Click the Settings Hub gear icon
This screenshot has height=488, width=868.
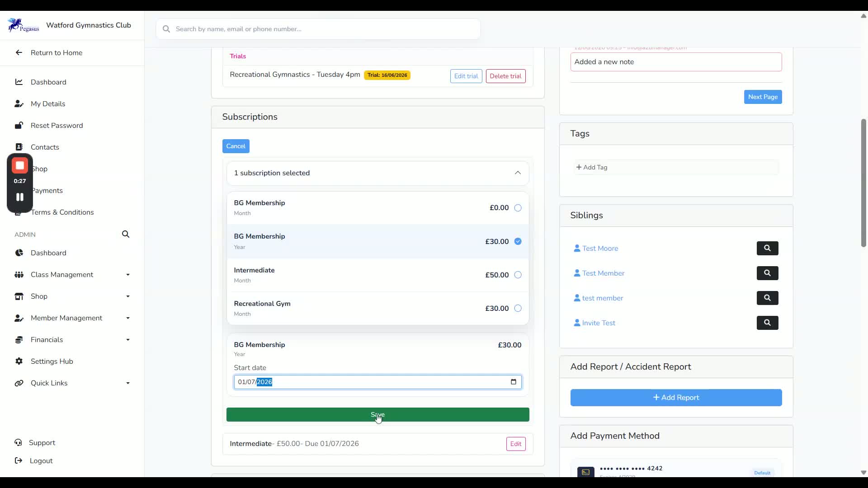[19, 361]
